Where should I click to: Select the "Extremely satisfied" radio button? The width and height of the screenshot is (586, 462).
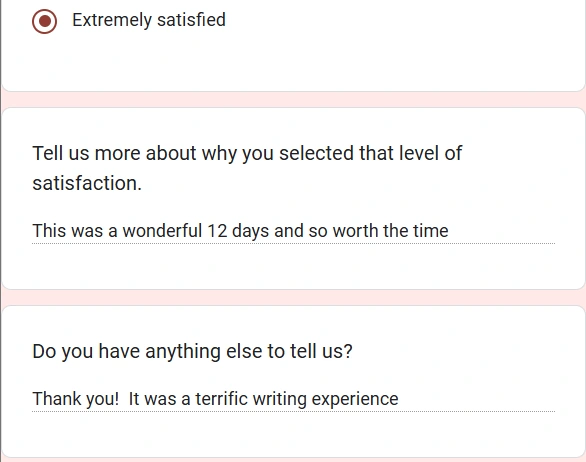coord(44,21)
